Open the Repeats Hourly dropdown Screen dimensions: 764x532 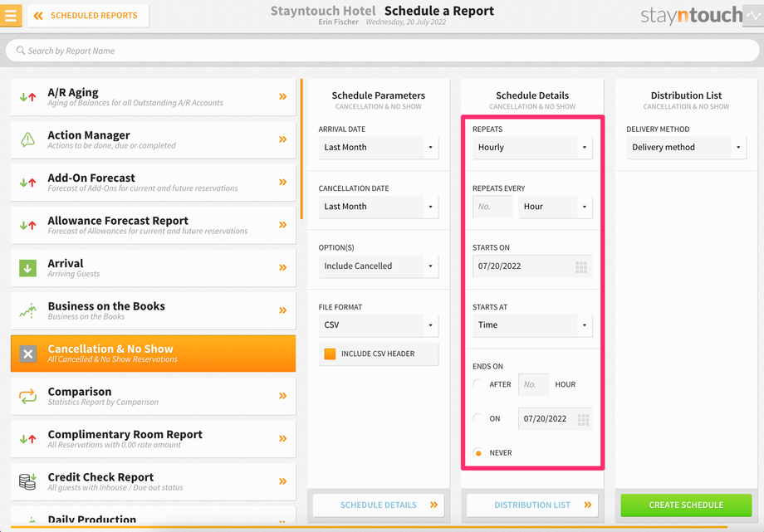[x=532, y=148]
